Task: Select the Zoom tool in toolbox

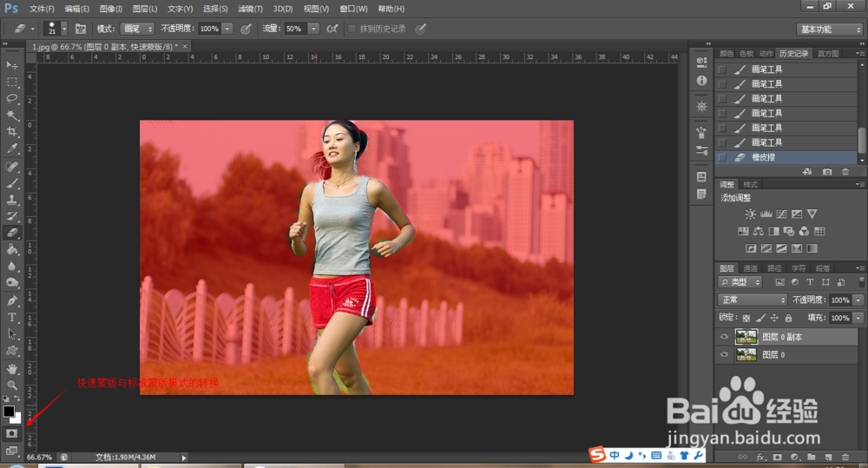Action: [x=12, y=384]
